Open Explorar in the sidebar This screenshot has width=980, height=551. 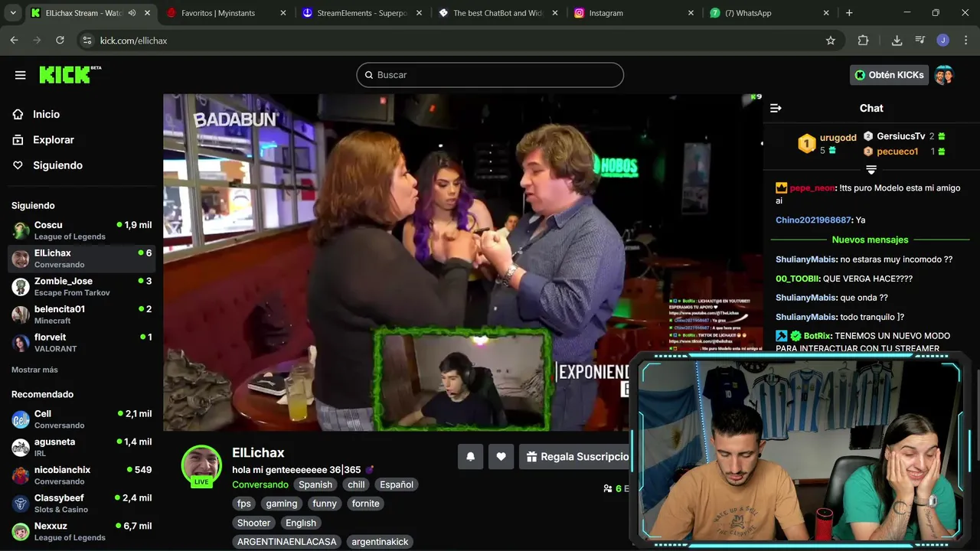click(54, 140)
